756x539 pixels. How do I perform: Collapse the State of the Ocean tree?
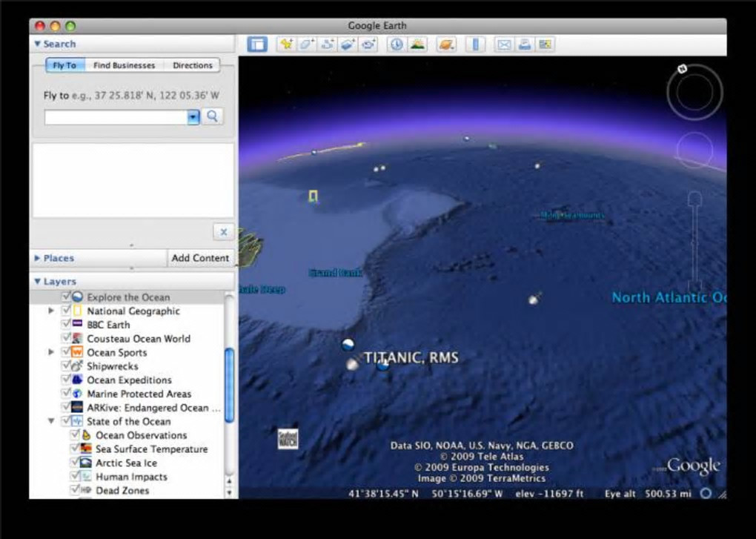(x=51, y=421)
